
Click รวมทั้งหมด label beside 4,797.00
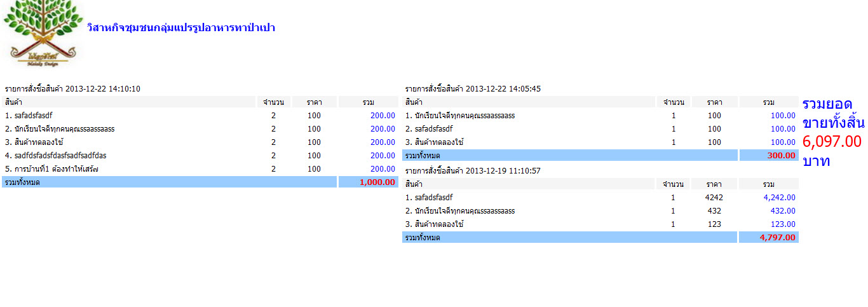(x=423, y=238)
